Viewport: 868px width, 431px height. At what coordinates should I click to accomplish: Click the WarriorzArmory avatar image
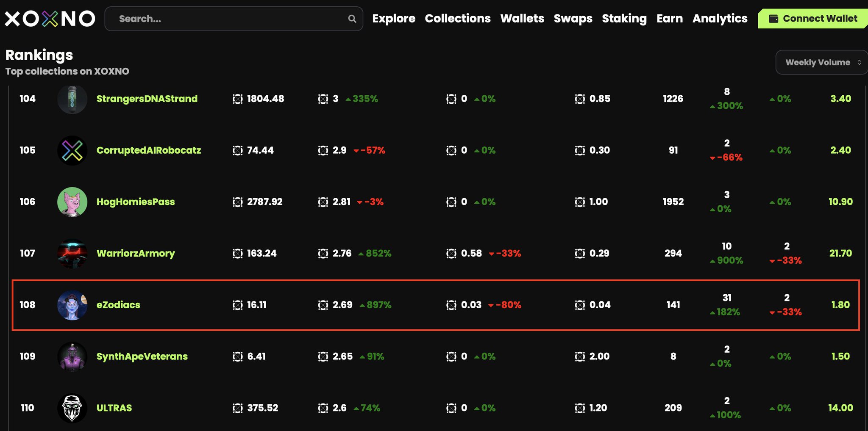(x=72, y=254)
